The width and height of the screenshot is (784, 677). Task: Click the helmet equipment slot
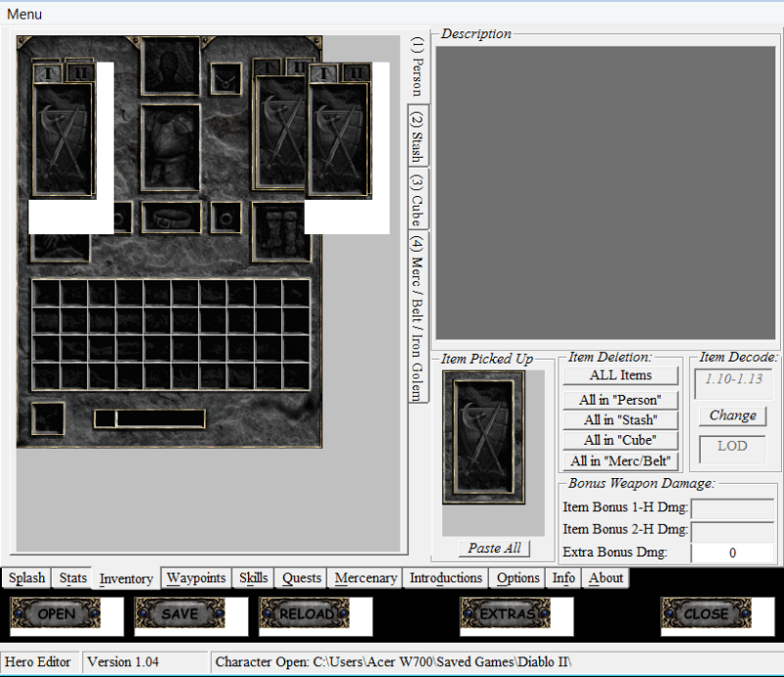coord(171,66)
